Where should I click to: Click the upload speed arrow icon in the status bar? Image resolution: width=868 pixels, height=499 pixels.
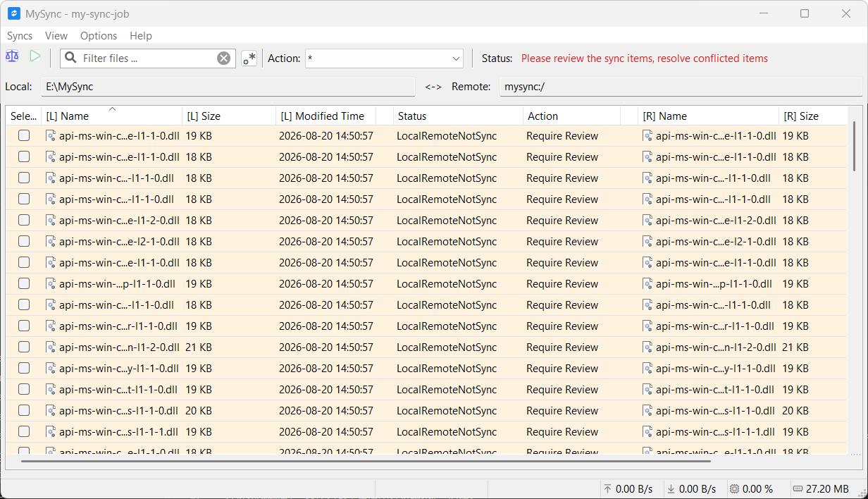[x=607, y=489]
